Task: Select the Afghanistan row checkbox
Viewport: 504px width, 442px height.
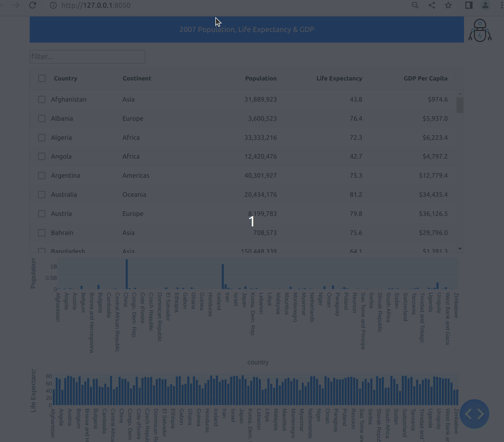Action: (42, 100)
